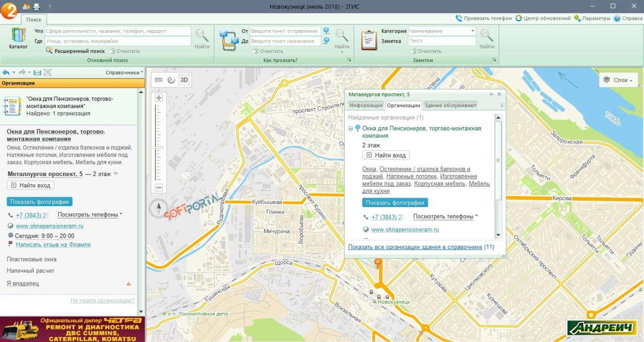
Task: Zoom out with the map minus button
Action: pos(159,188)
